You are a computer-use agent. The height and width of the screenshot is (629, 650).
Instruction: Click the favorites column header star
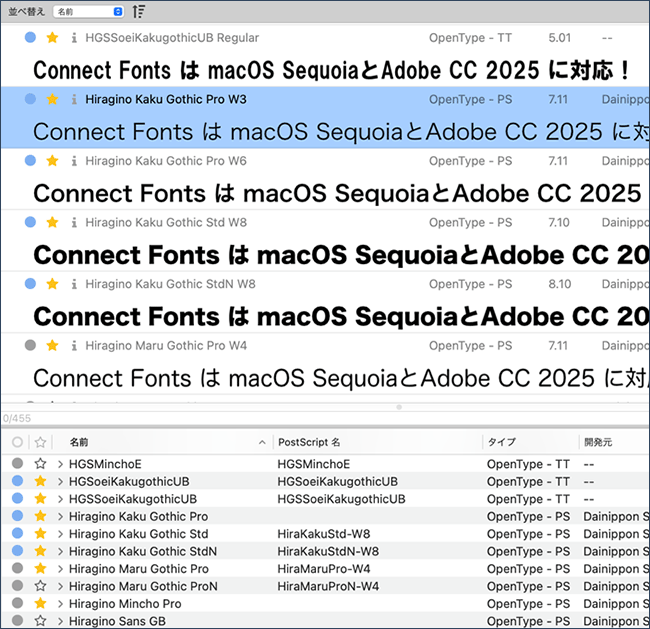coord(40,442)
